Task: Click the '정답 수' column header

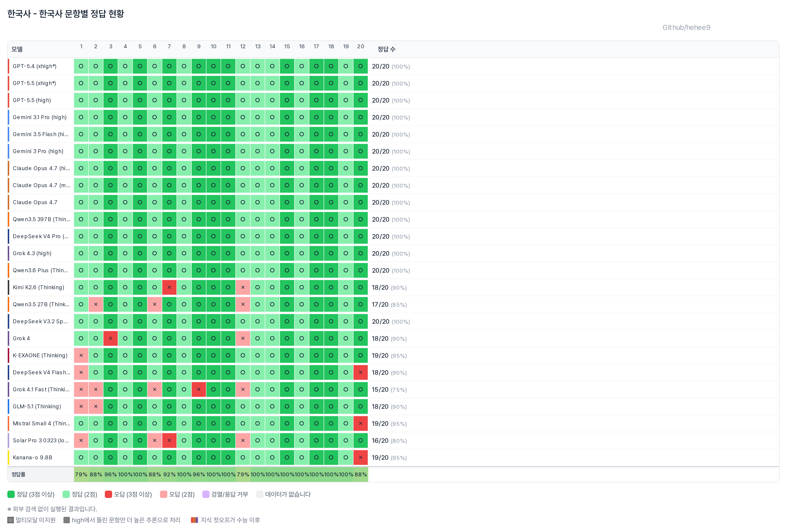Action: point(386,49)
